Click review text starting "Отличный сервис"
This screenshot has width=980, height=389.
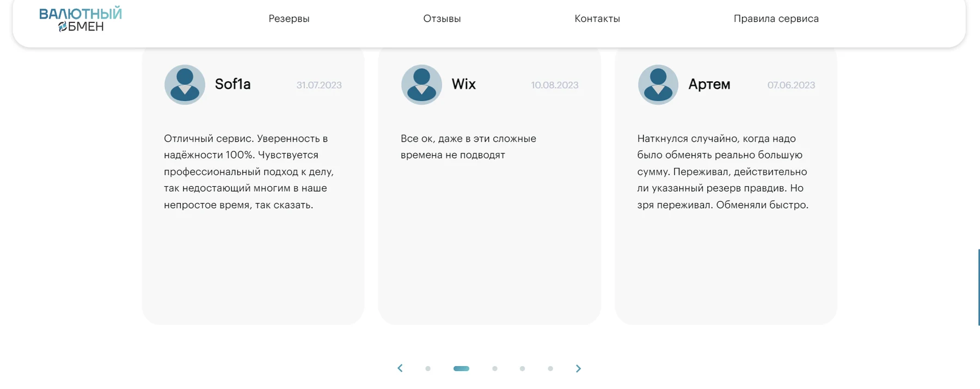click(249, 172)
